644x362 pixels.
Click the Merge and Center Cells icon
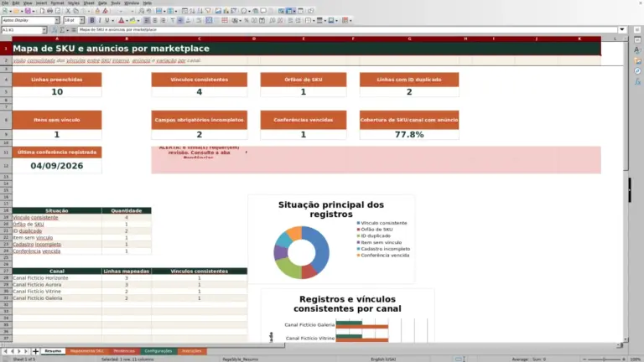pyautogui.click(x=209, y=20)
